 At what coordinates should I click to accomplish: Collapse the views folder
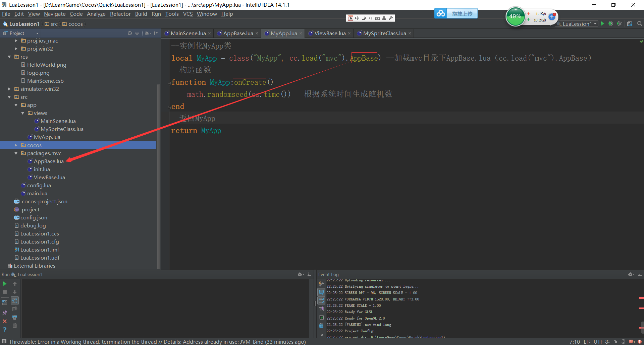(22, 113)
